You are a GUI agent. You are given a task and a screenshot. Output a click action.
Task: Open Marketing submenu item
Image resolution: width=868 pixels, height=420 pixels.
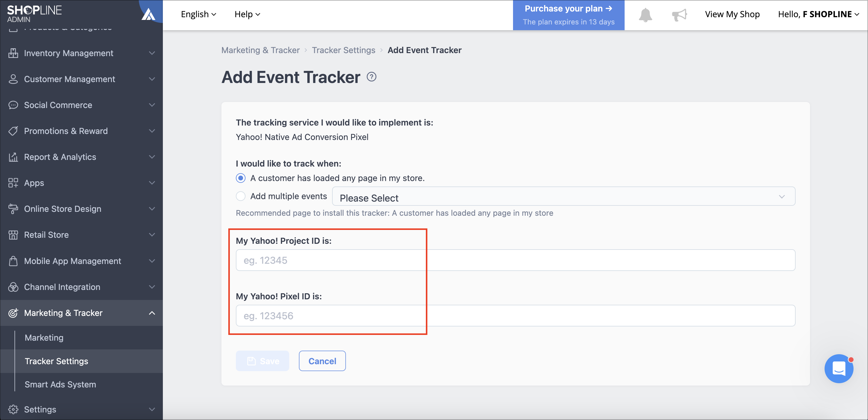coord(44,337)
